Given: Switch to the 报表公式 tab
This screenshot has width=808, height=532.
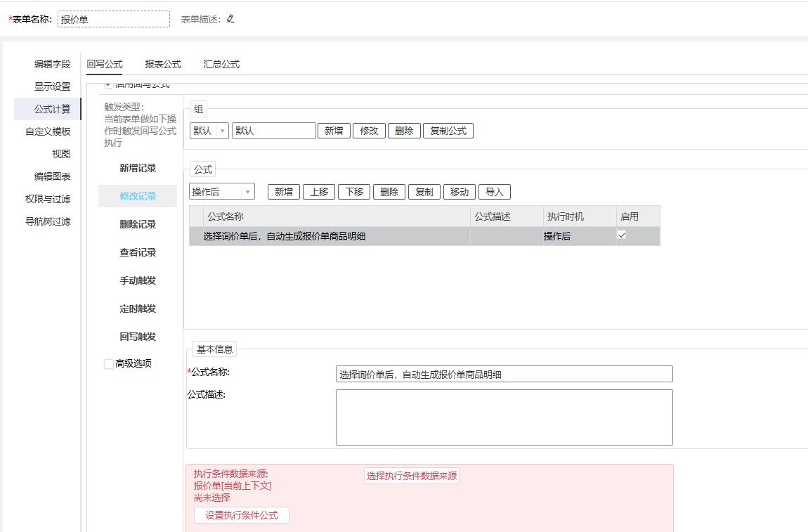Looking at the screenshot, I should pyautogui.click(x=163, y=64).
